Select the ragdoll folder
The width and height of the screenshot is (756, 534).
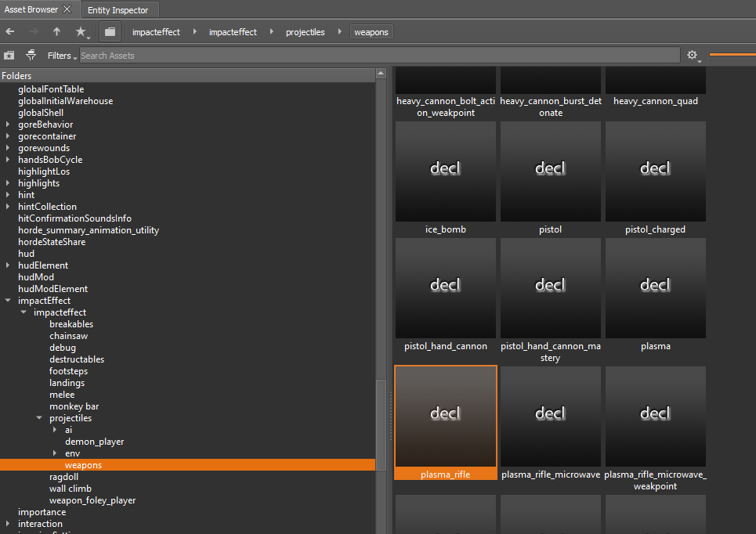tap(63, 477)
